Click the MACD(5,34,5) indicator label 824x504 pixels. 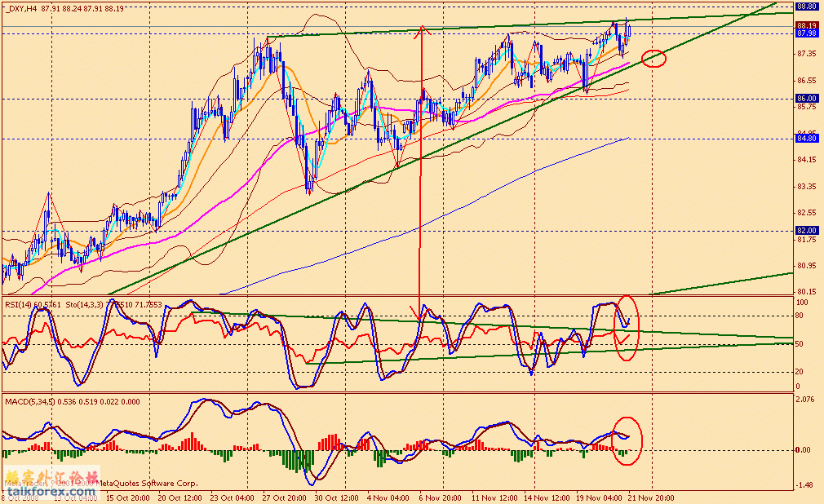tap(30, 402)
